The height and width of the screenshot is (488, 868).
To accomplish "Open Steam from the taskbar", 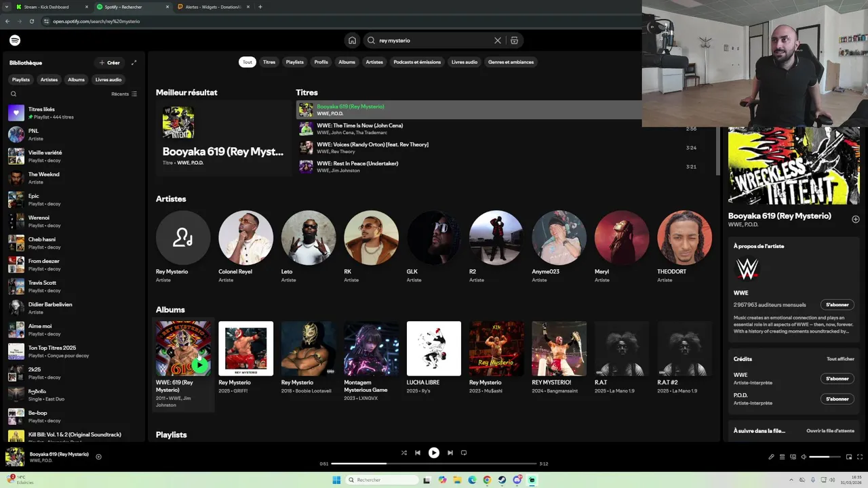I will pyautogui.click(x=502, y=480).
